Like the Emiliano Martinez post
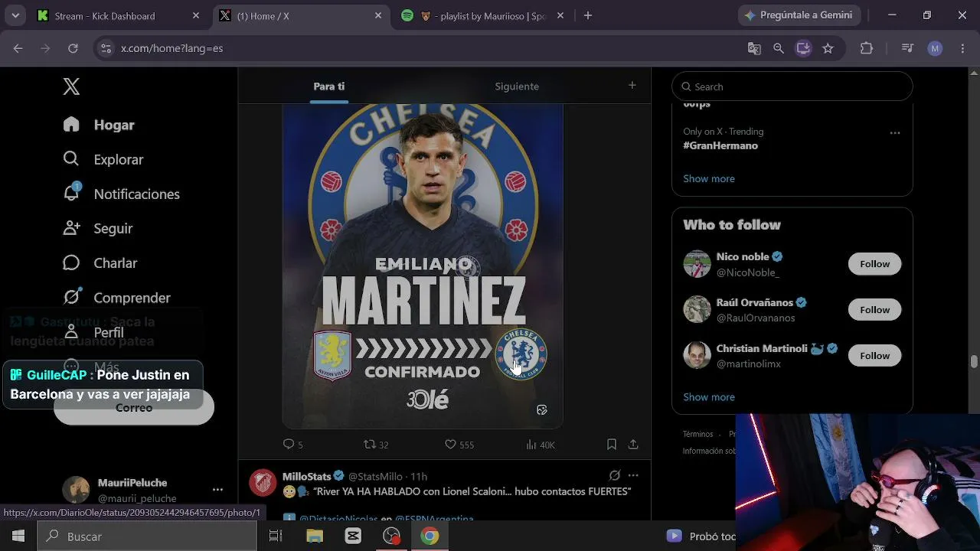 pos(459,444)
